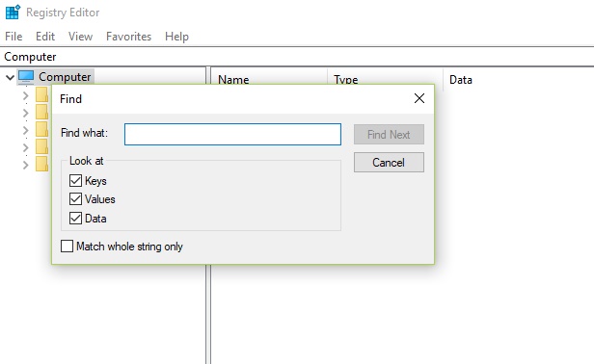Open the Help menu
Screen dimensions: 594x364
point(176,37)
